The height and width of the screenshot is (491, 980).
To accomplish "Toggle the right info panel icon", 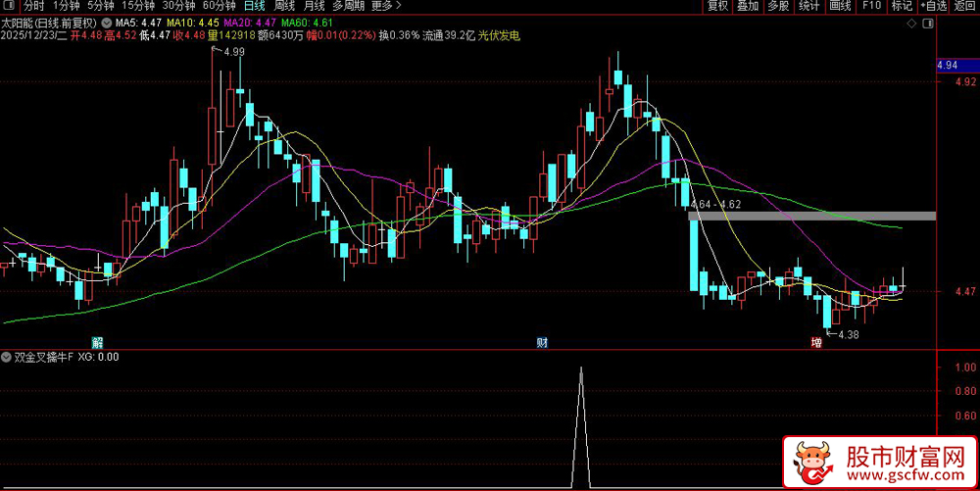I will coord(928,24).
